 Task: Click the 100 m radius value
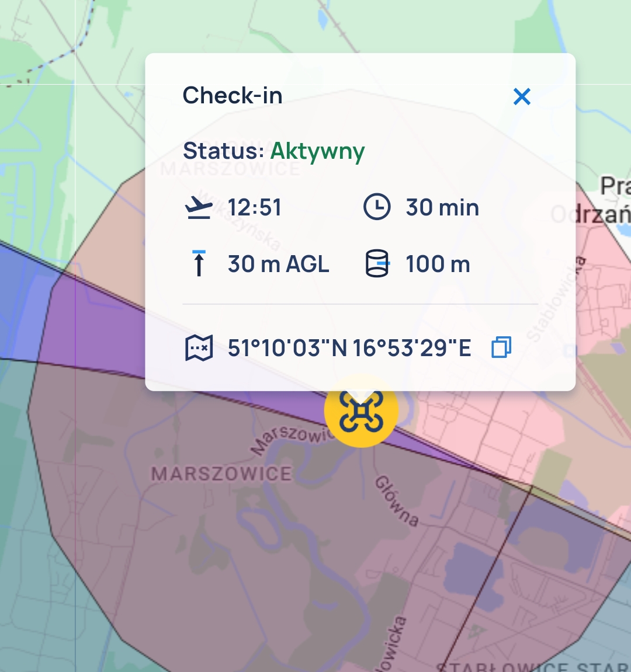tap(438, 264)
